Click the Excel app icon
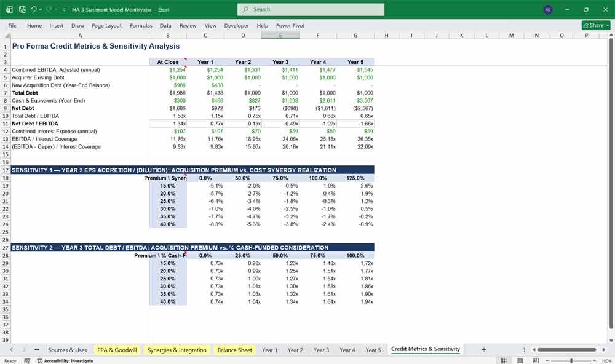 [9, 9]
